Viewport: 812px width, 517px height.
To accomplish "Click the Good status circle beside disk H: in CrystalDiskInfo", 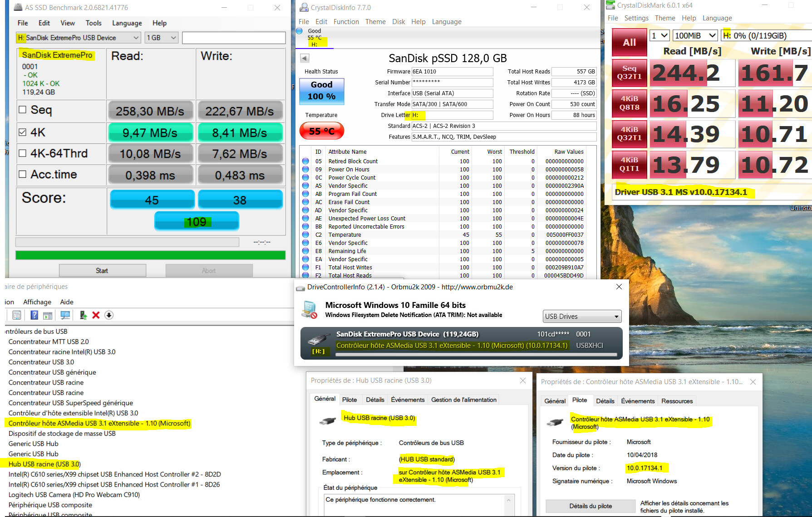I will click(300, 31).
